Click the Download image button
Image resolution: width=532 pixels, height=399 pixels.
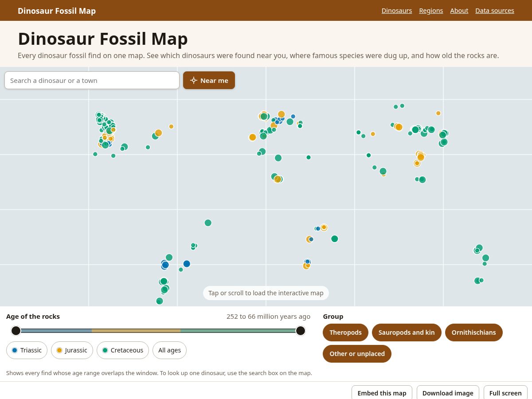[448, 393]
